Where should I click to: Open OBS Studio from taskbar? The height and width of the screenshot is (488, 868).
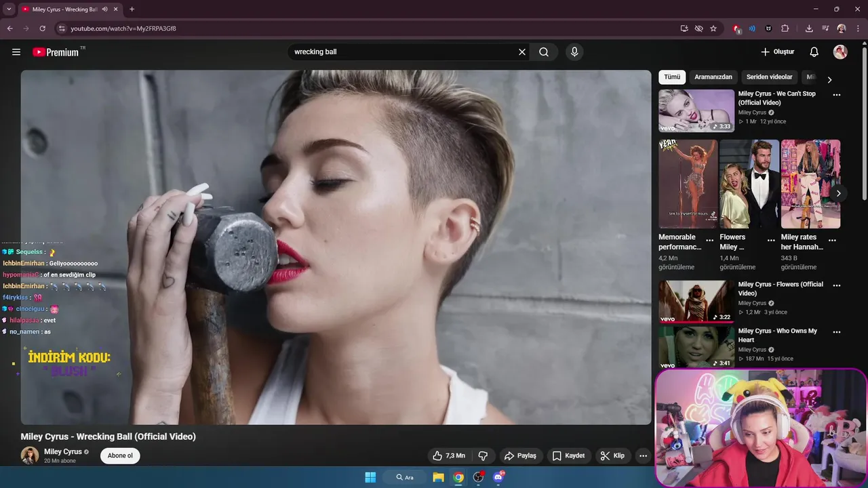point(479,477)
